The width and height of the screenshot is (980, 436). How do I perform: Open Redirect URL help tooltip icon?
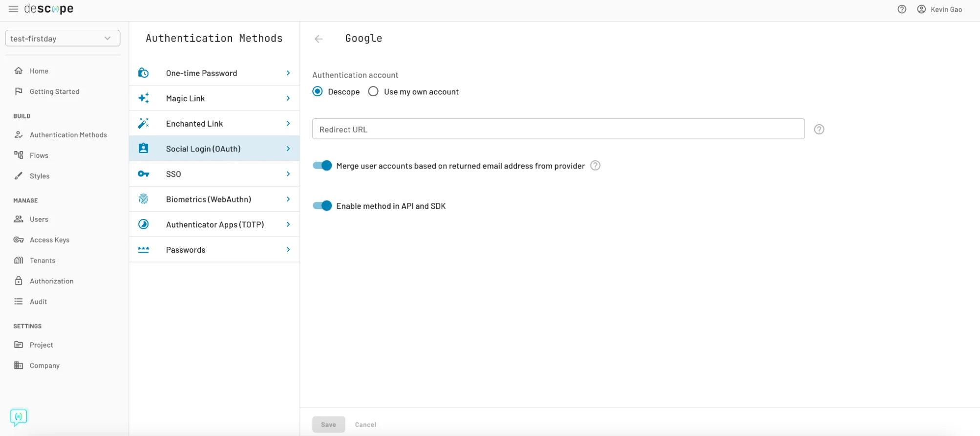click(819, 130)
